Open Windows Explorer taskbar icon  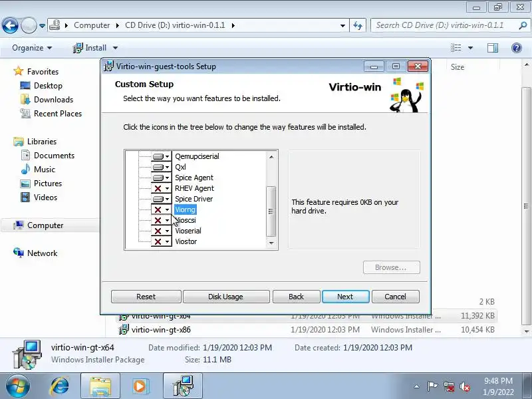coord(100,386)
